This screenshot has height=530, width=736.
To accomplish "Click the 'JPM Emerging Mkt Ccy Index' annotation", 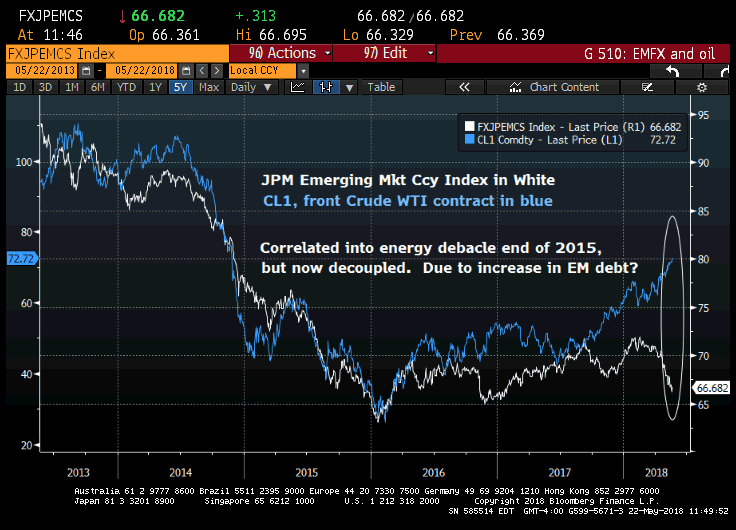I will 408,180.
